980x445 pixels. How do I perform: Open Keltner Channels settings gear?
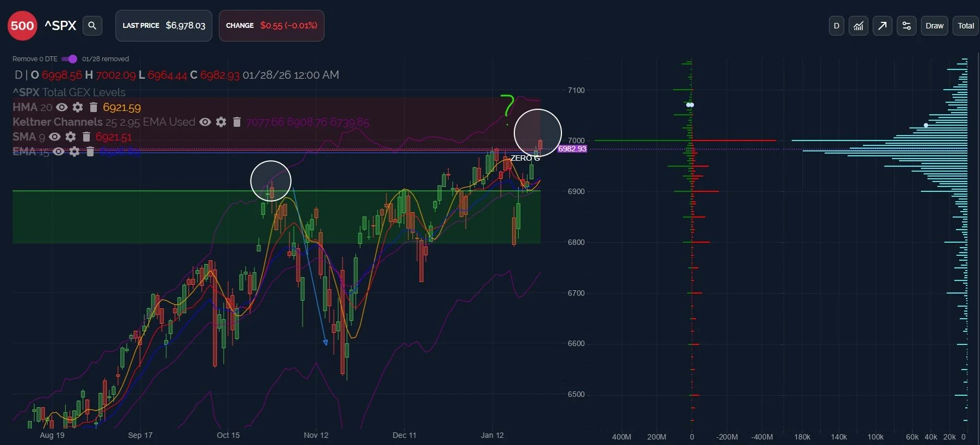click(221, 122)
